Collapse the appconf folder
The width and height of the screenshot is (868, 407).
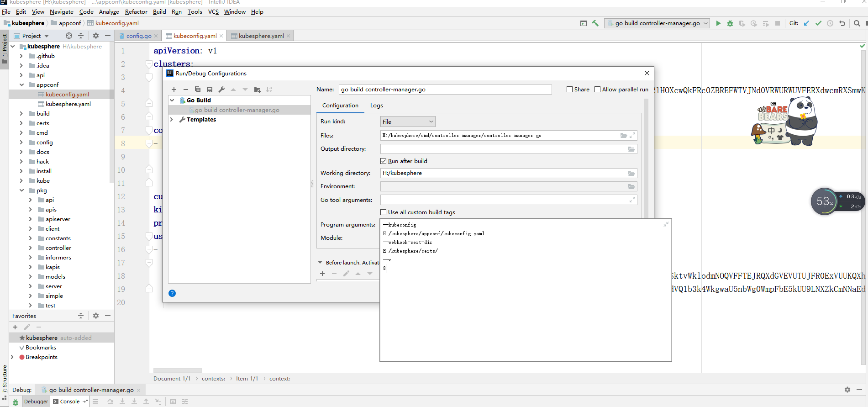21,85
